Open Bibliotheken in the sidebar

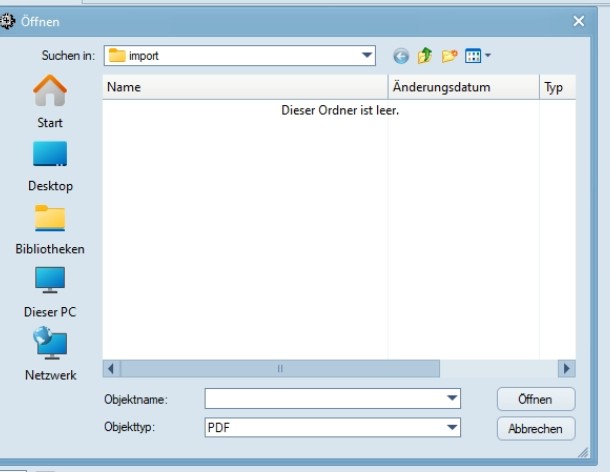point(50,228)
